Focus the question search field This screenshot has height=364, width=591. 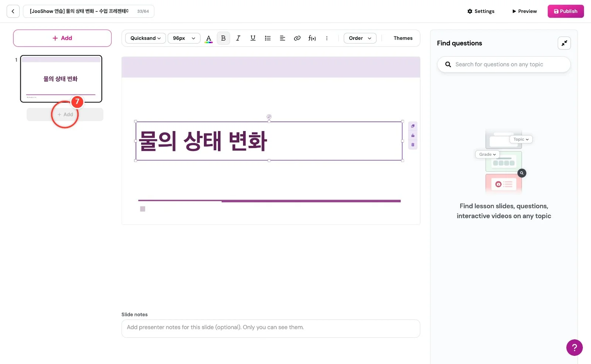point(504,64)
